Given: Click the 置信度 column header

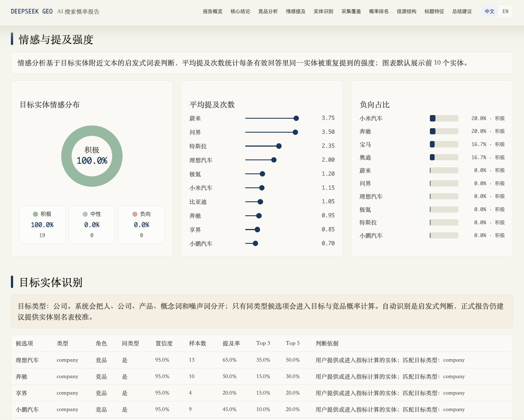Looking at the screenshot, I should (x=164, y=343).
